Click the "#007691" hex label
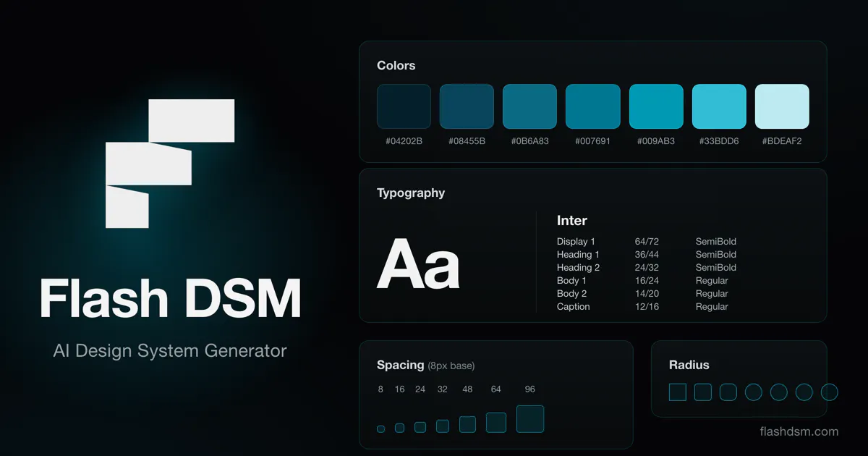This screenshot has width=868, height=456. coord(592,141)
